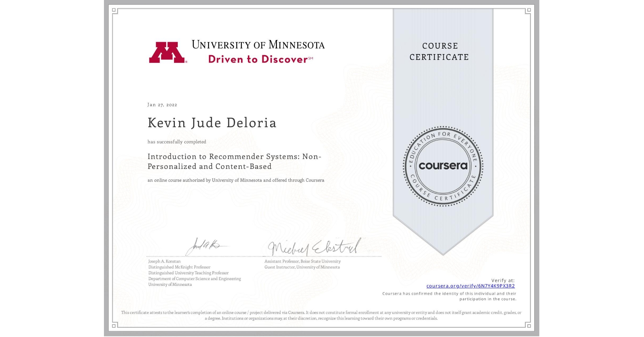The height and width of the screenshot is (337, 644).
Task: Click the 'Verify at:' label
Action: pos(503,280)
